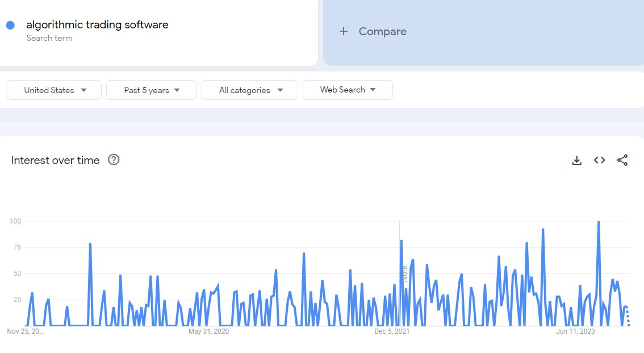Open the United States region dropdown

[x=54, y=90]
